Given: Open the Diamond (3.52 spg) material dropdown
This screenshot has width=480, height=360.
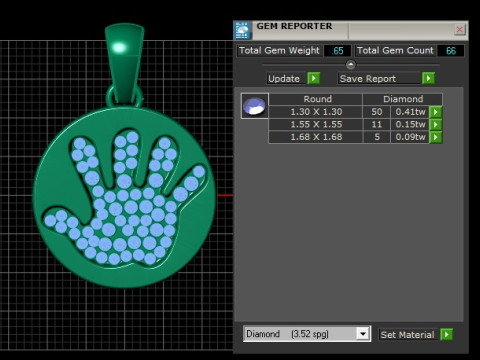Looking at the screenshot, I should pyautogui.click(x=363, y=333).
